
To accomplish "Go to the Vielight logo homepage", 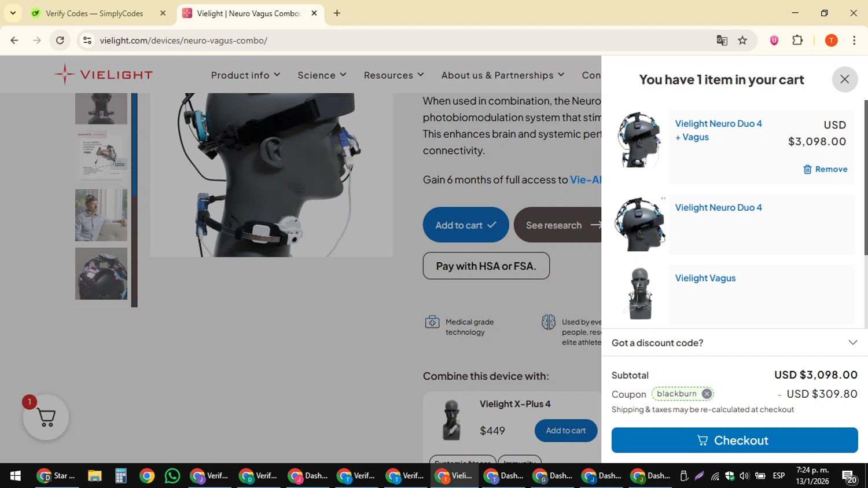I will 104,75.
